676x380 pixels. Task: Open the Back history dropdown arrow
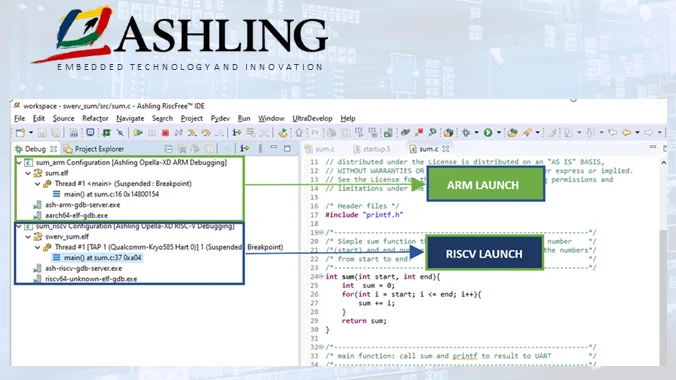pyautogui.click(x=638, y=133)
